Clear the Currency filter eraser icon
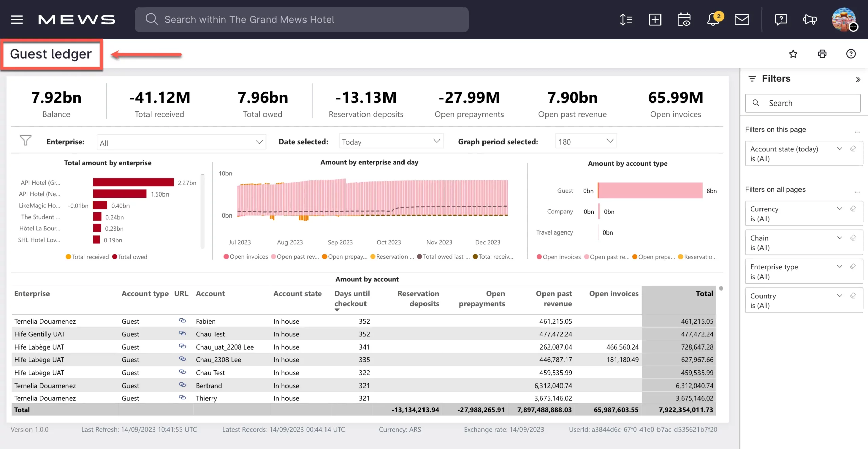The height and width of the screenshot is (449, 868). (853, 209)
